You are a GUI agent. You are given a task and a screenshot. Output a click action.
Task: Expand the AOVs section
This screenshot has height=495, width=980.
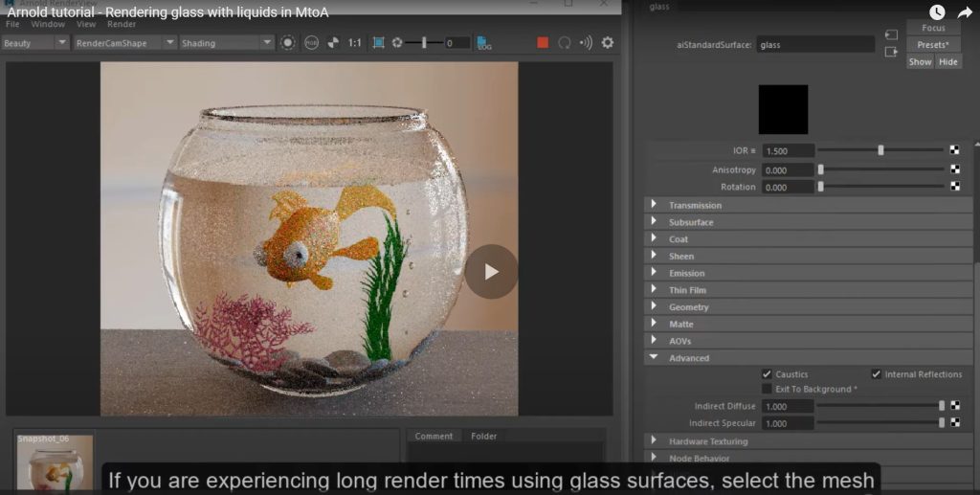(x=808, y=341)
